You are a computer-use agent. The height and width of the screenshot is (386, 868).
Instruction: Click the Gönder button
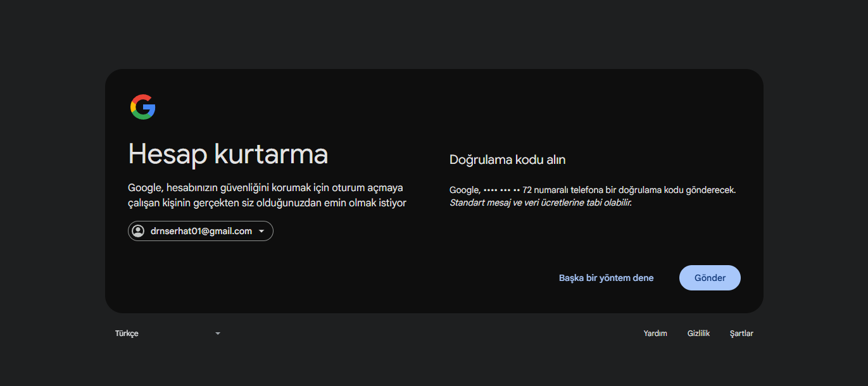(x=710, y=278)
